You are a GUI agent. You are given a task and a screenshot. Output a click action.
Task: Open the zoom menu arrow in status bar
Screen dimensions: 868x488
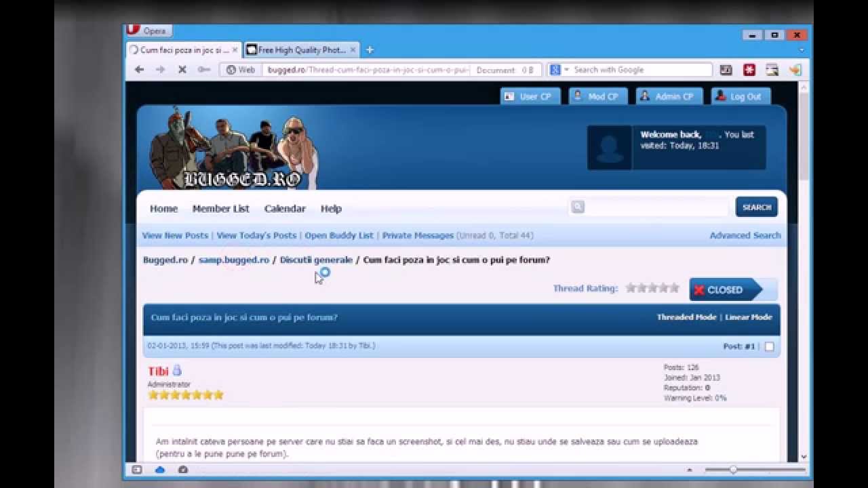(690, 470)
